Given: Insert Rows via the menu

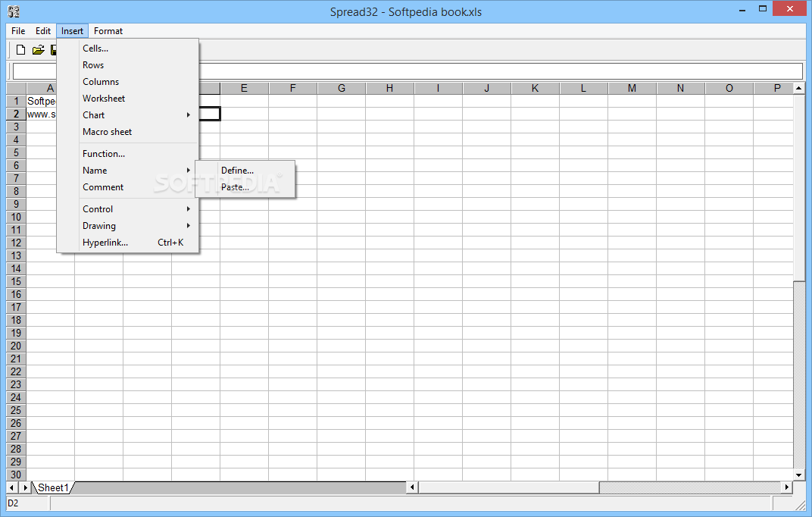Looking at the screenshot, I should click(127, 64).
